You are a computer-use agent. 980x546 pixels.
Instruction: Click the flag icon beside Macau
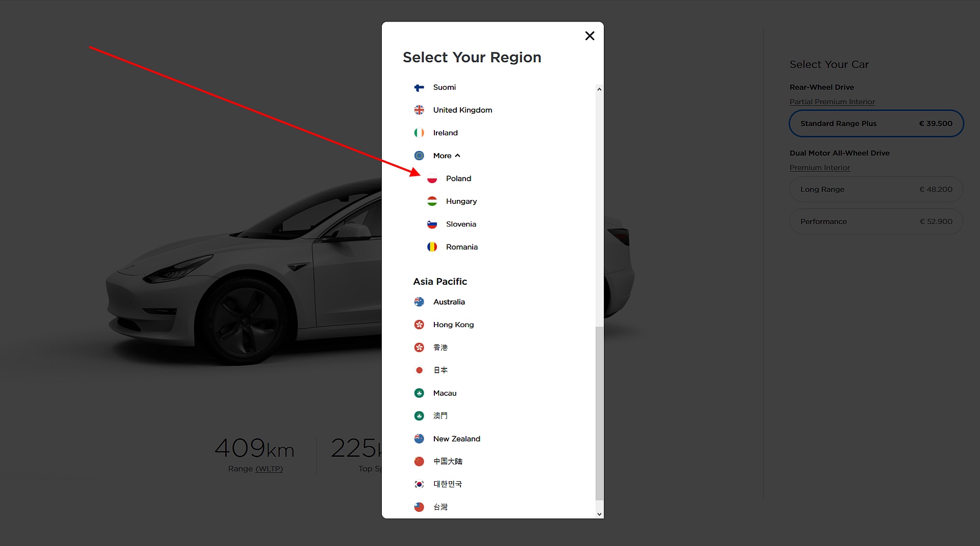(419, 393)
